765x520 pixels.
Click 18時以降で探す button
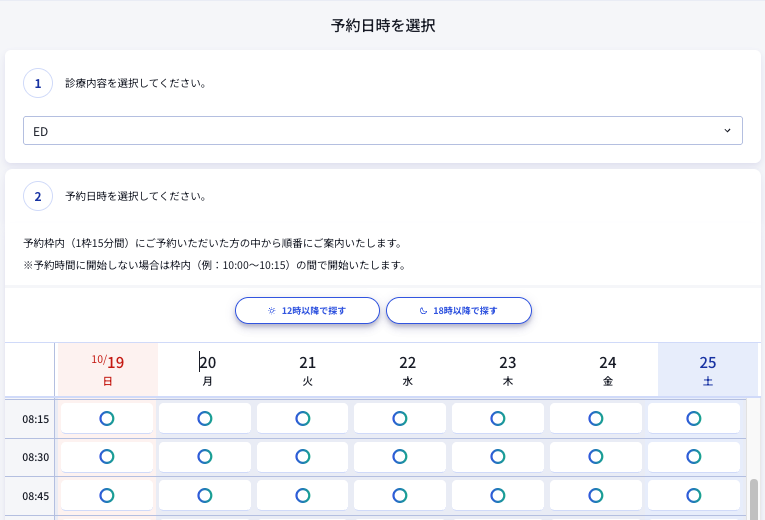[459, 311]
